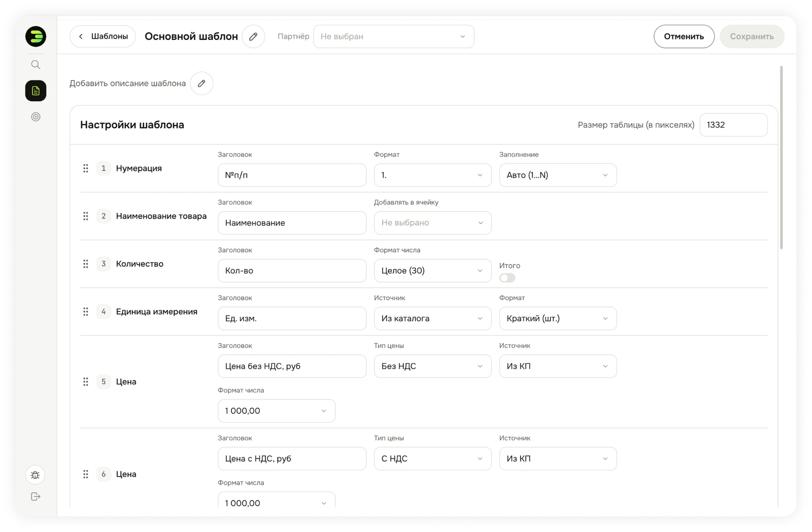Open Формат dropdown showing '1.'
This screenshot has height=532, width=812.
[x=433, y=175]
